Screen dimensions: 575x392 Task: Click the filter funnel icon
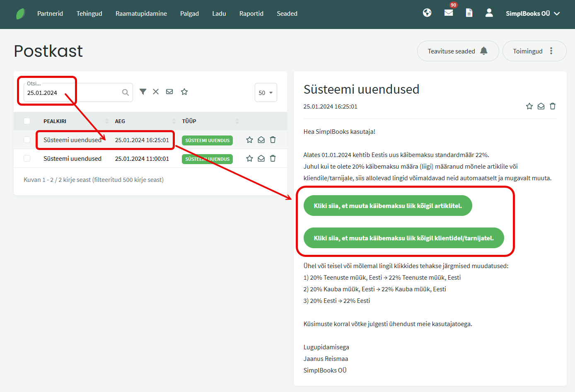143,92
